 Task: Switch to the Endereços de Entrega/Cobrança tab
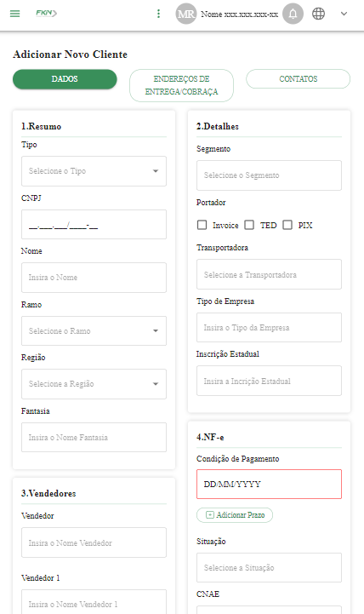(x=181, y=85)
